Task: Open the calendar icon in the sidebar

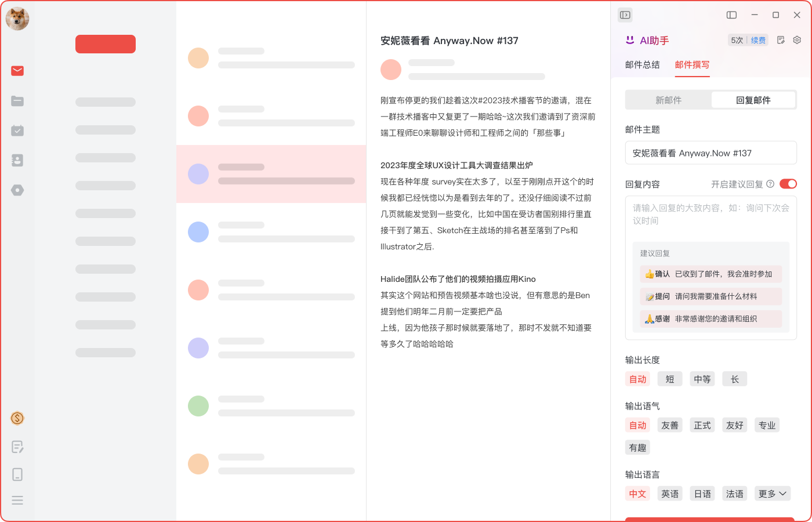Action: (17, 130)
